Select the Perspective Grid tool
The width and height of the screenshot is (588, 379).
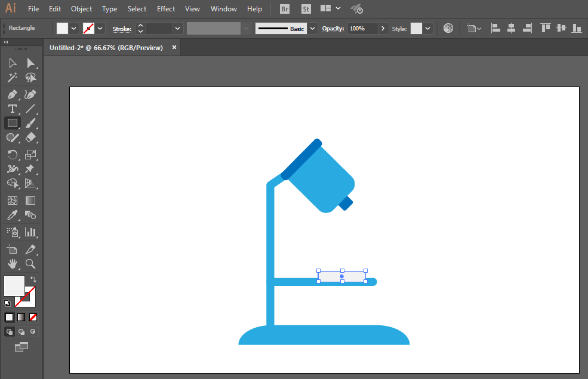click(30, 183)
